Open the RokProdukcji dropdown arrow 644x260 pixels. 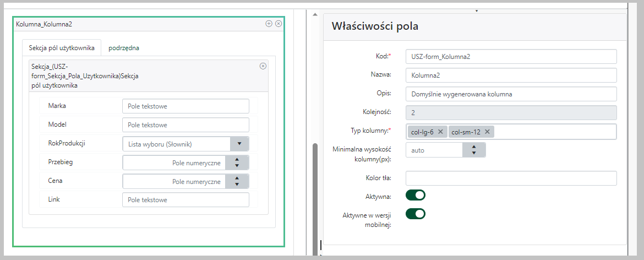click(239, 144)
